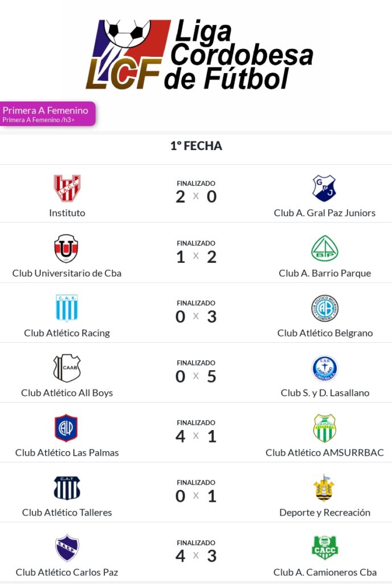Image resolution: width=392 pixels, height=584 pixels.
Task: Click the Club S. y D. Lasallano name
Action: coord(325,392)
